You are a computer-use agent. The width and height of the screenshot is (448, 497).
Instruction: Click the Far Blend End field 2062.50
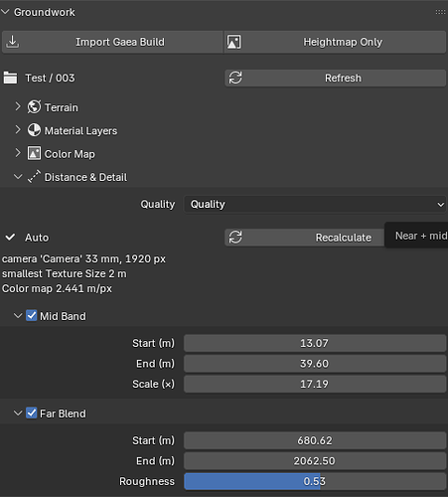point(315,461)
